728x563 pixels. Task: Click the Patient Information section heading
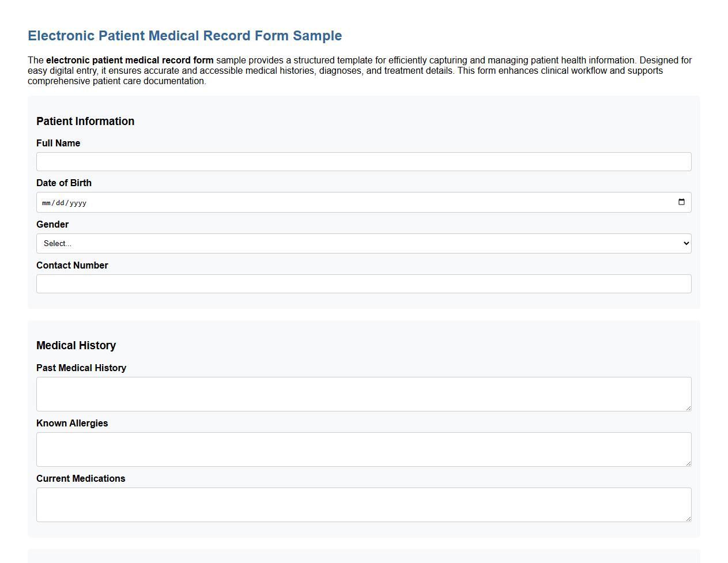85,122
